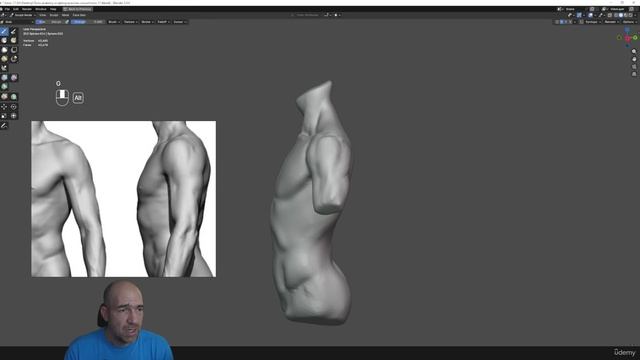Click the scene icon beside Scene name
Screen dimensions: 640x360
(559, 9)
